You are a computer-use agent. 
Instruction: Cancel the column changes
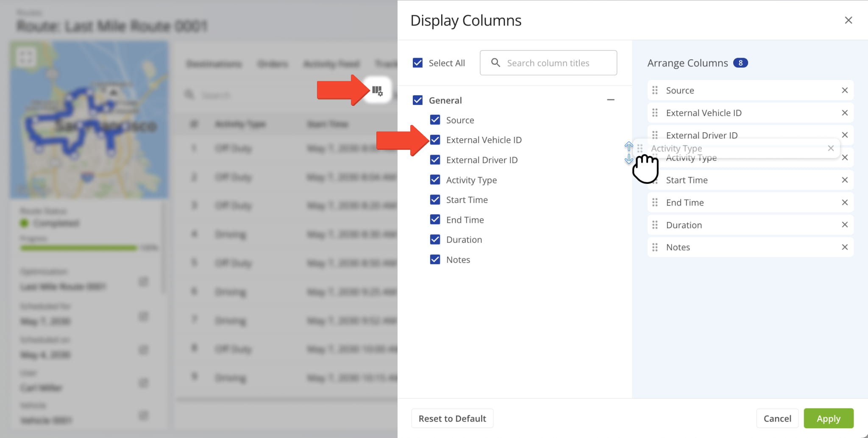coord(777,419)
